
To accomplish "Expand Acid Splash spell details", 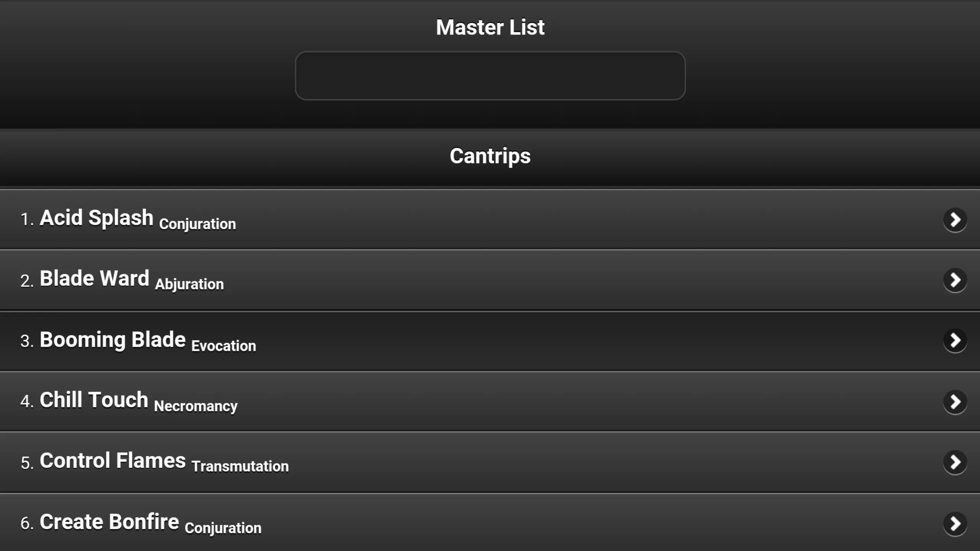I will pos(955,219).
